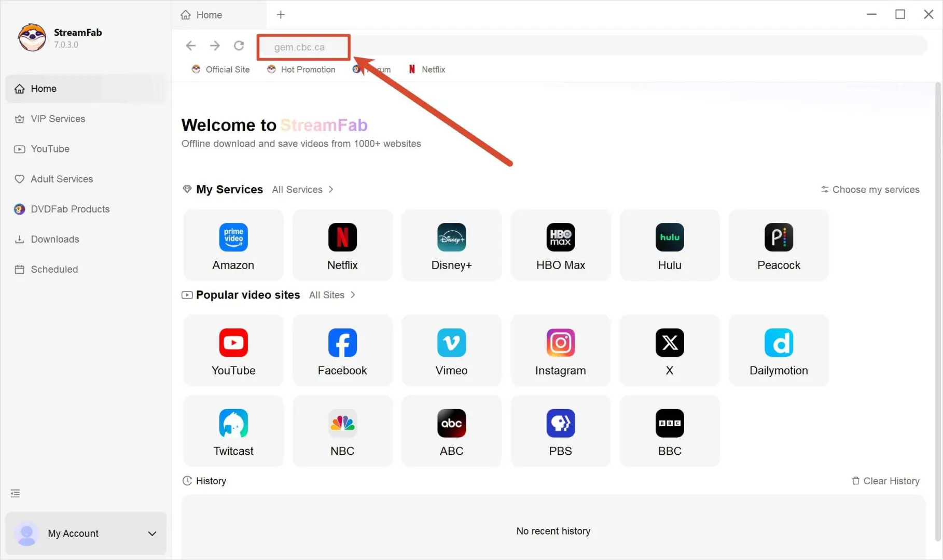Viewport: 943px width, 560px height.
Task: Open VIP Services in the sidebar
Action: pyautogui.click(x=86, y=119)
